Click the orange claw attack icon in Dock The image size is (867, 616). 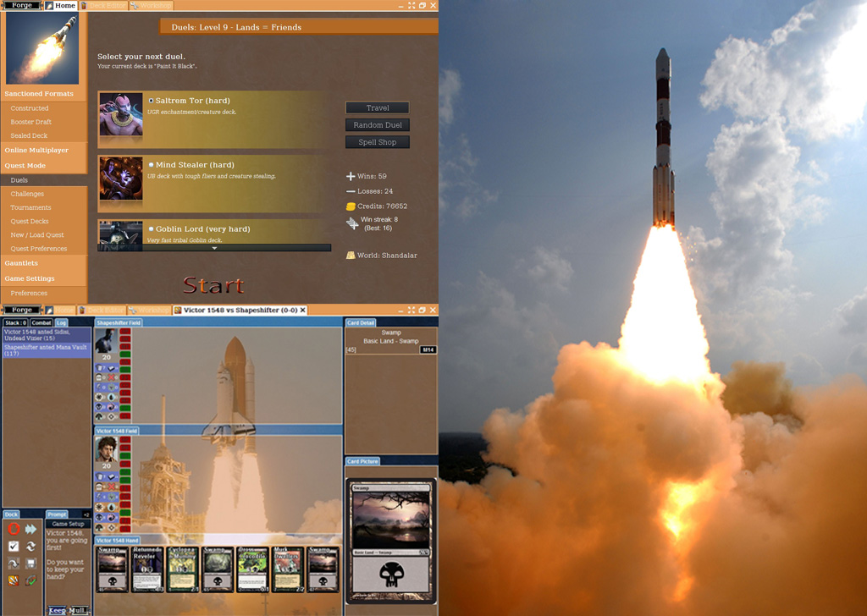point(14,580)
